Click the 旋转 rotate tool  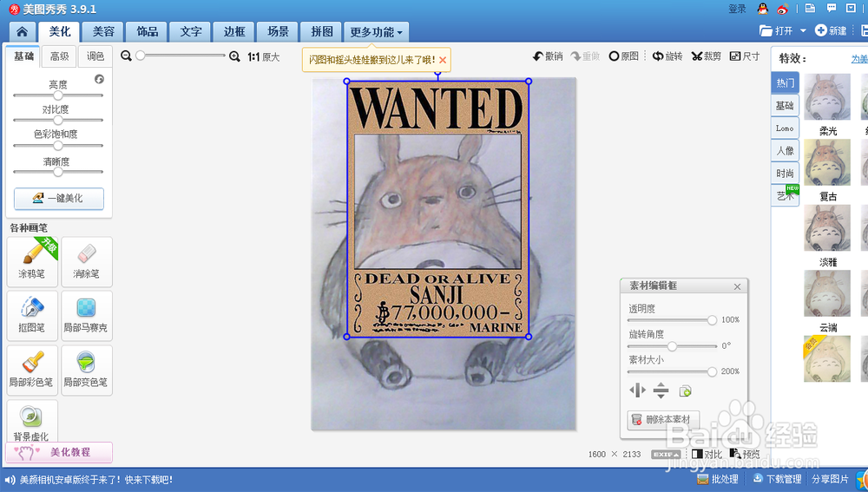click(667, 56)
